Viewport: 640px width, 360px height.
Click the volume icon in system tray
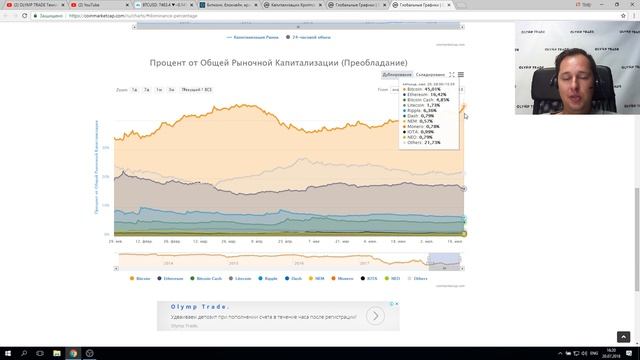click(584, 353)
